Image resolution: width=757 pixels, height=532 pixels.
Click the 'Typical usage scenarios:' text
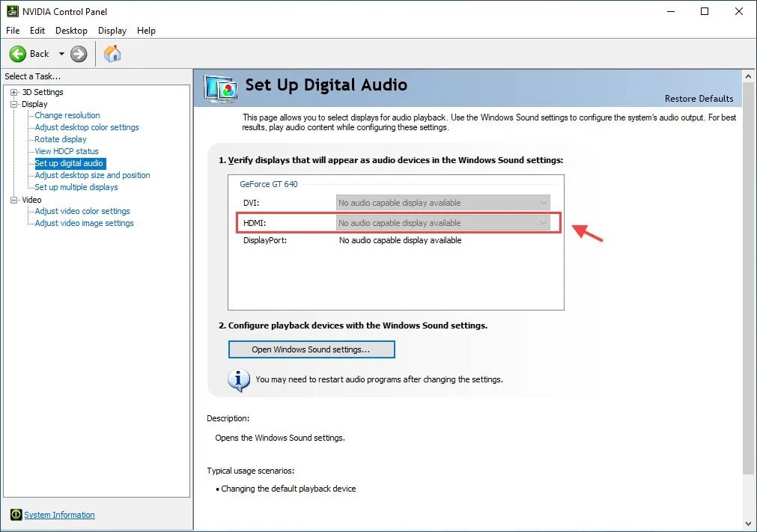tap(251, 471)
